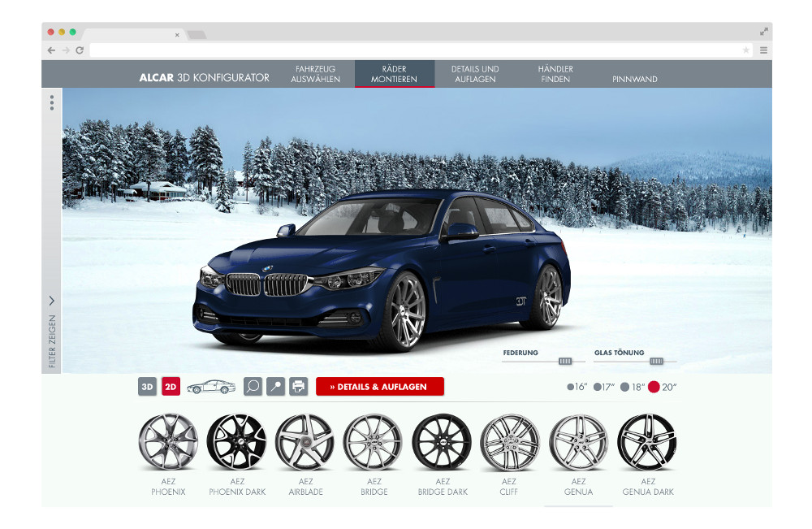
Task: Open the zoom magnifier tool
Action: click(253, 387)
